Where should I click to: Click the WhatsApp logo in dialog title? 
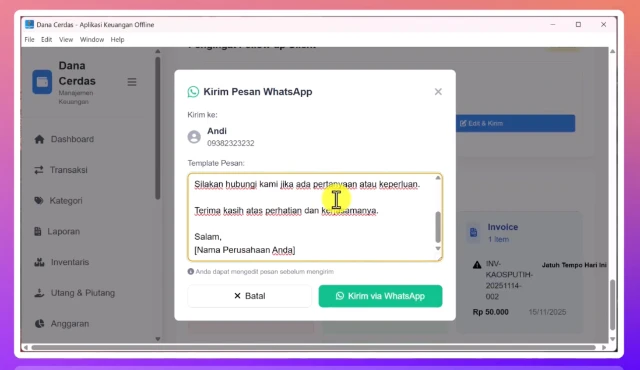(193, 92)
